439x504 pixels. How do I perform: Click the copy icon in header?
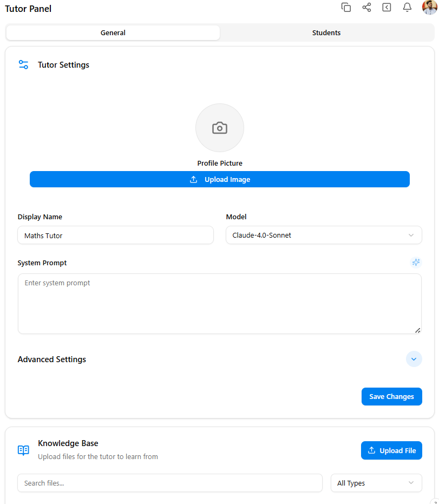pos(346,8)
